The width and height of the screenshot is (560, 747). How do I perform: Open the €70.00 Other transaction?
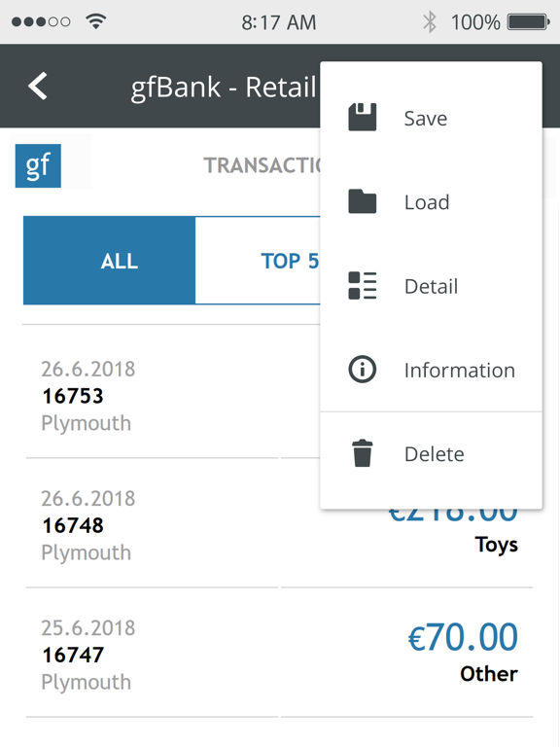(x=280, y=655)
